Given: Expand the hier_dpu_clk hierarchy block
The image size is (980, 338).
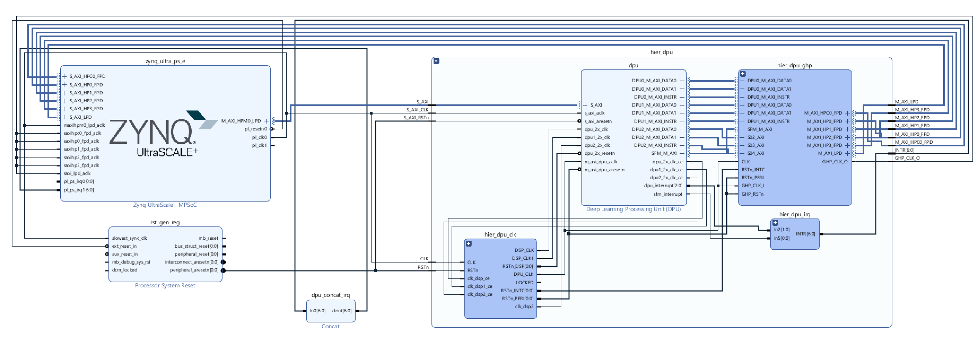Looking at the screenshot, I should click(469, 243).
